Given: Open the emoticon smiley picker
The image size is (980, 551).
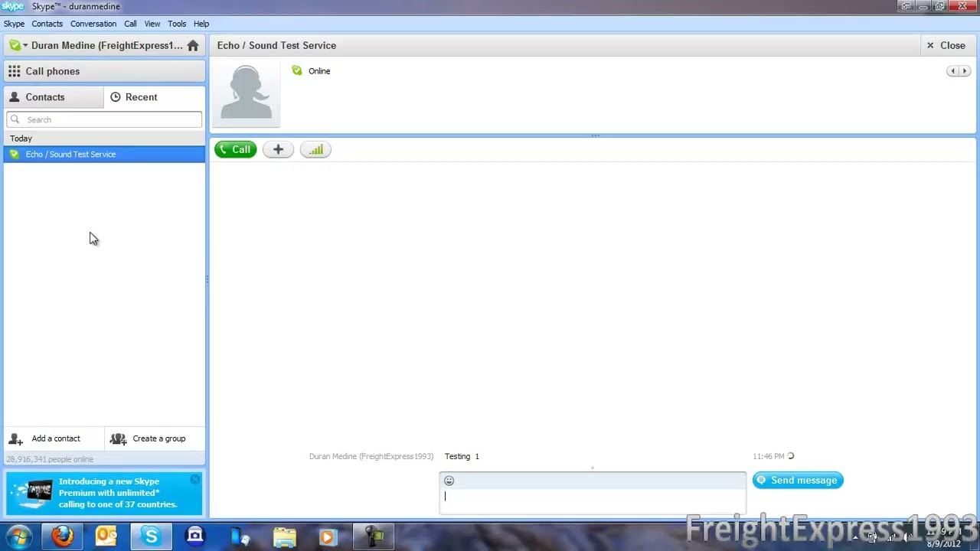Looking at the screenshot, I should tap(449, 481).
